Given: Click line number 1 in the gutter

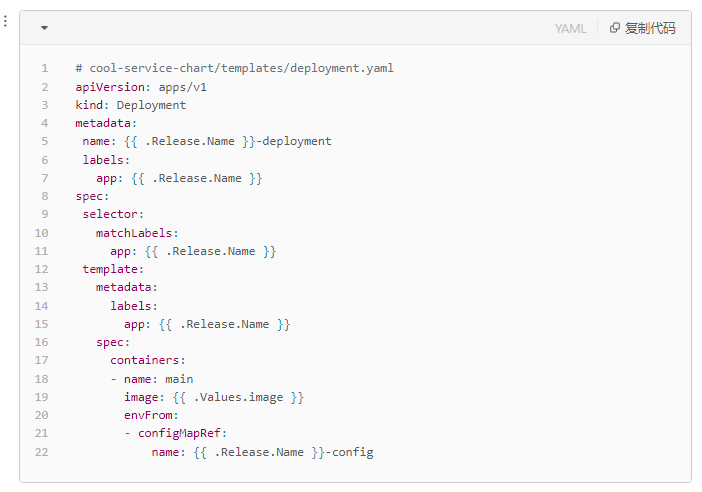Looking at the screenshot, I should [x=45, y=68].
